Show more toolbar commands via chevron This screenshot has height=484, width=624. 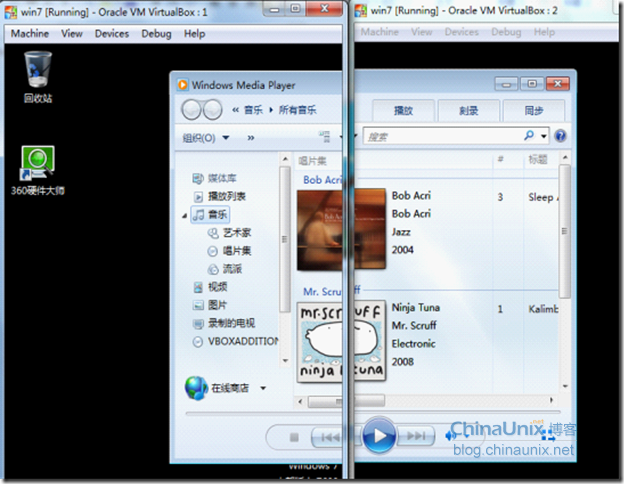[251, 138]
